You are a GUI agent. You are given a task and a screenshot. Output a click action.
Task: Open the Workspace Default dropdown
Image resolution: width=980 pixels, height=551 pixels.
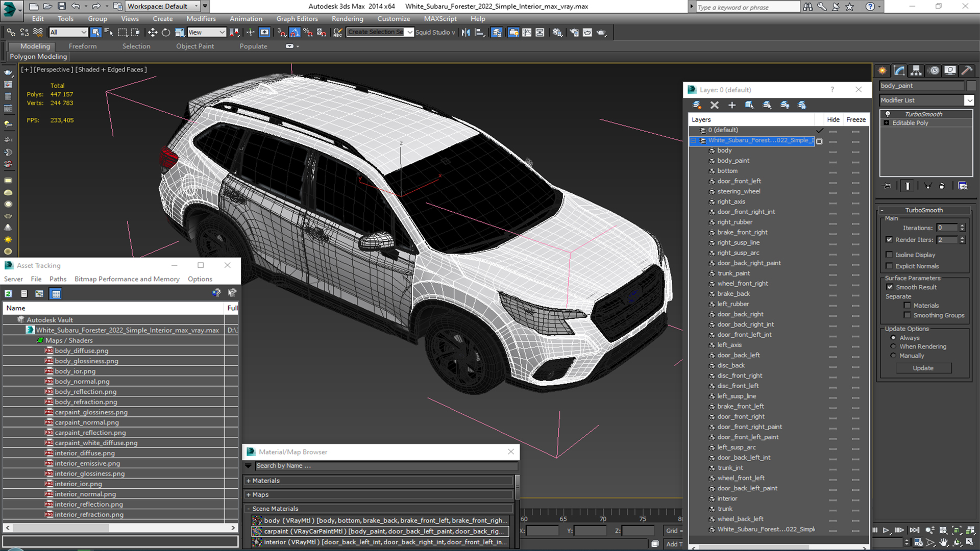(x=197, y=6)
